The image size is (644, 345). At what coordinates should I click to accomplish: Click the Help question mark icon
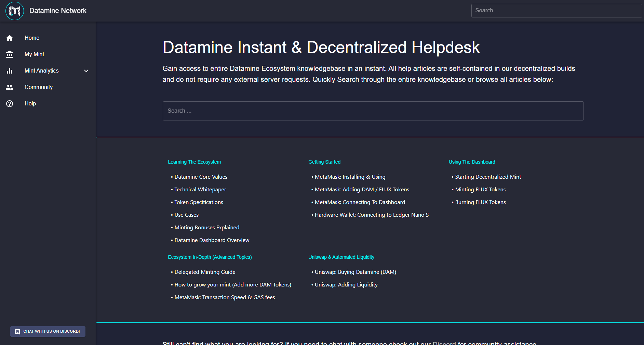coord(10,104)
